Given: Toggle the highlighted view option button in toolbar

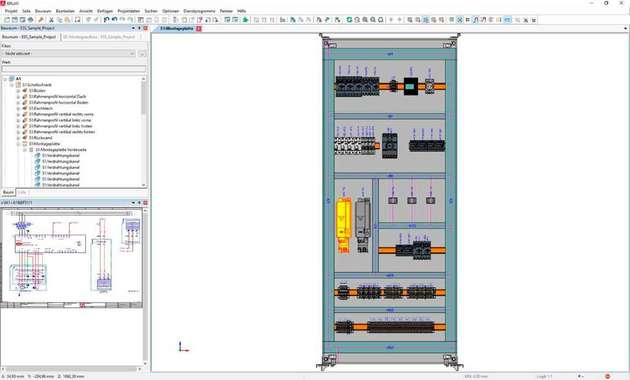Looking at the screenshot, I should [425, 20].
